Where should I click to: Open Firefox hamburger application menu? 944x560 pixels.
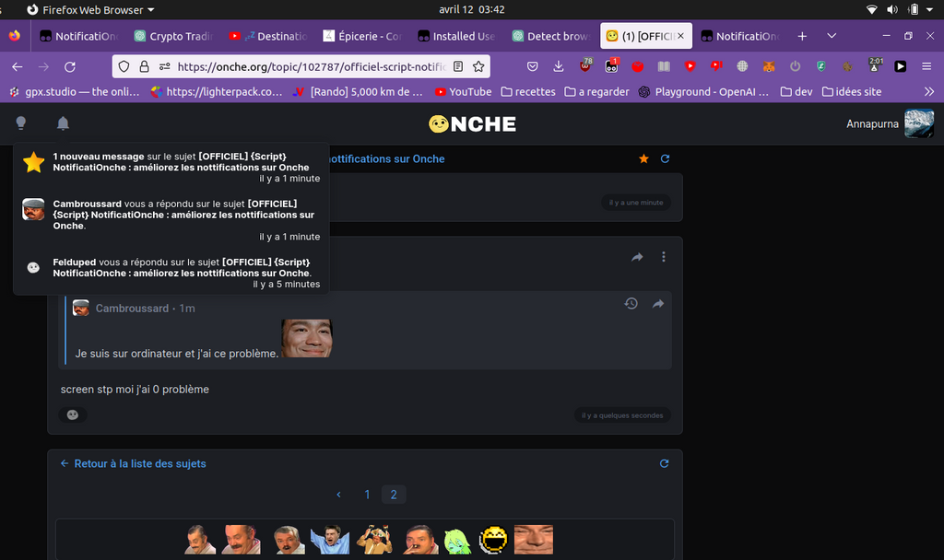[x=926, y=66]
